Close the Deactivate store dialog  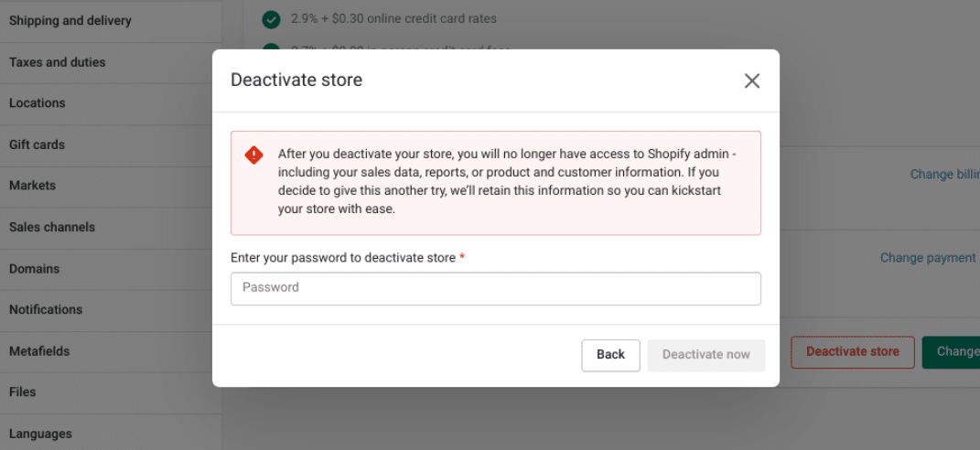[751, 80]
